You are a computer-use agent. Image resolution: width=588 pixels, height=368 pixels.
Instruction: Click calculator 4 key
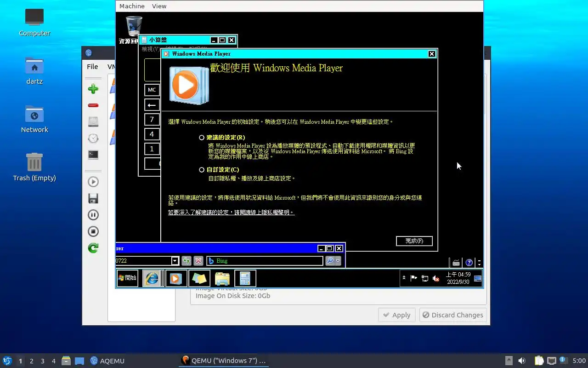[152, 134]
